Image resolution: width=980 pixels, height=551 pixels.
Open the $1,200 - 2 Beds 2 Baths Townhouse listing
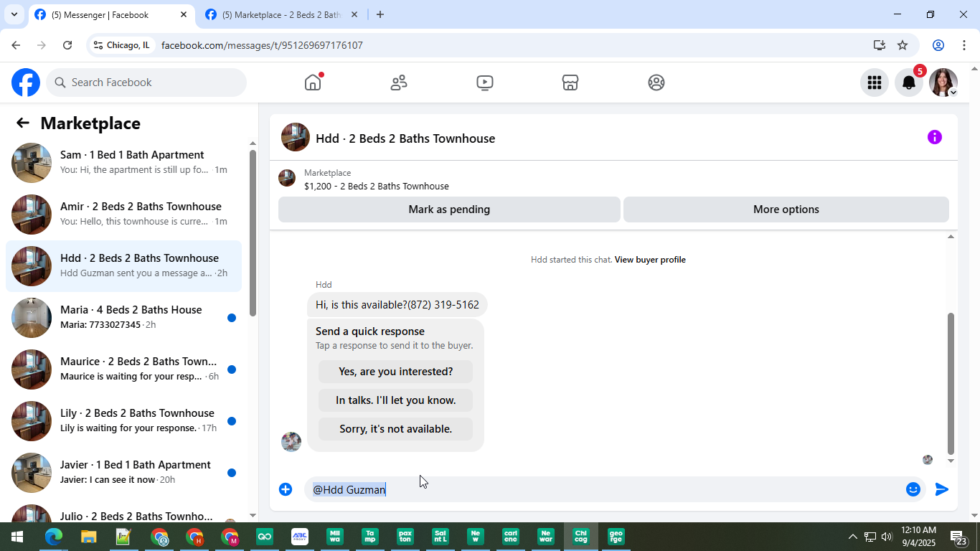coord(376,187)
